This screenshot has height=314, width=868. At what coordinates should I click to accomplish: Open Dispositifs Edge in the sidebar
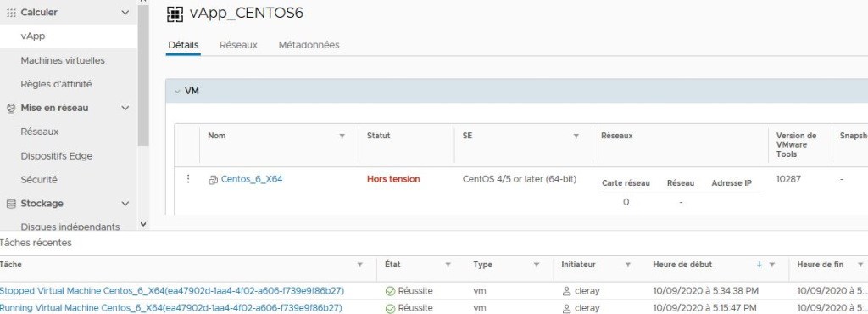tap(57, 156)
